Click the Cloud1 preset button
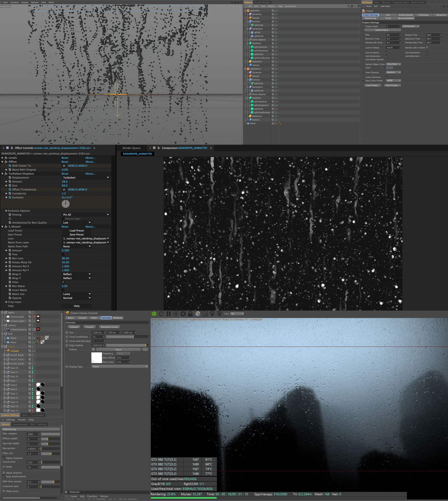This screenshot has width=448, height=501. click(89, 327)
